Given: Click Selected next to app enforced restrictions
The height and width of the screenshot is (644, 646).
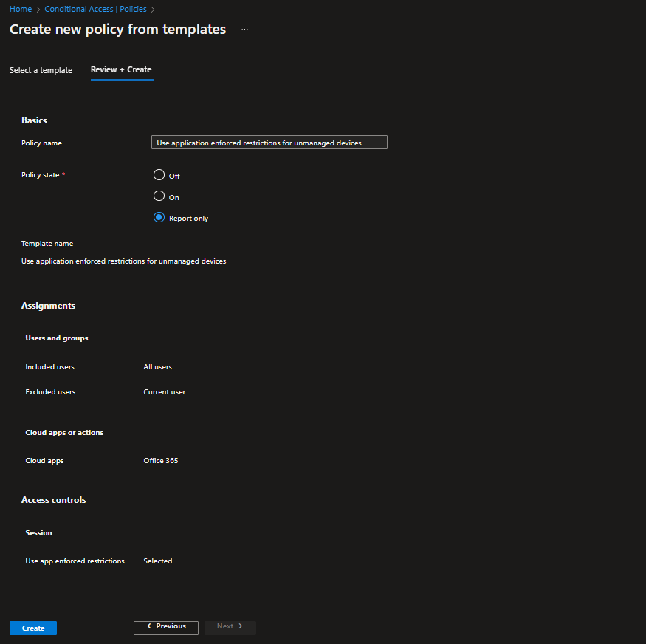Looking at the screenshot, I should (x=157, y=561).
